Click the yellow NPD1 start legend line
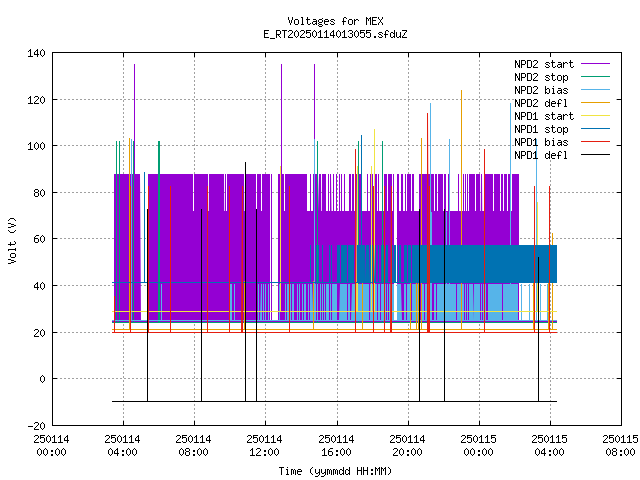This screenshot has width=640, height=480. 595,116
